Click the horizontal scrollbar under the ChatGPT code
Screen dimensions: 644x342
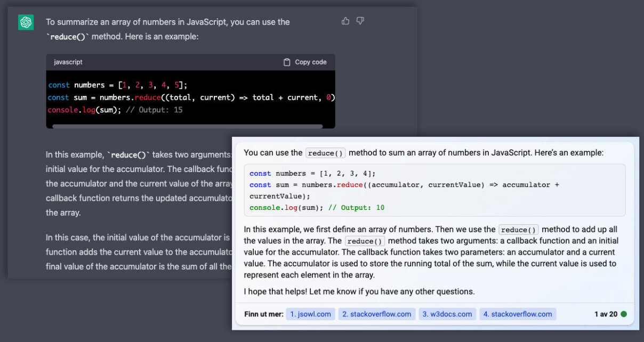187,126
